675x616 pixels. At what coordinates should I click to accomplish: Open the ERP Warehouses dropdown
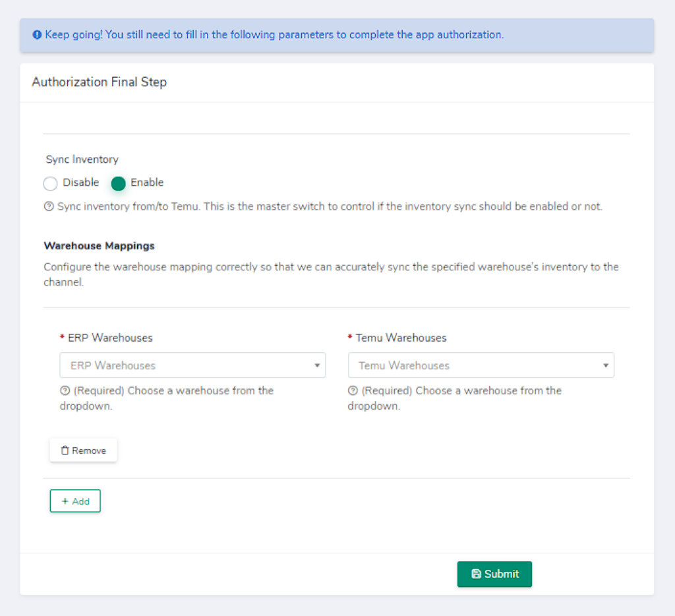click(x=192, y=365)
